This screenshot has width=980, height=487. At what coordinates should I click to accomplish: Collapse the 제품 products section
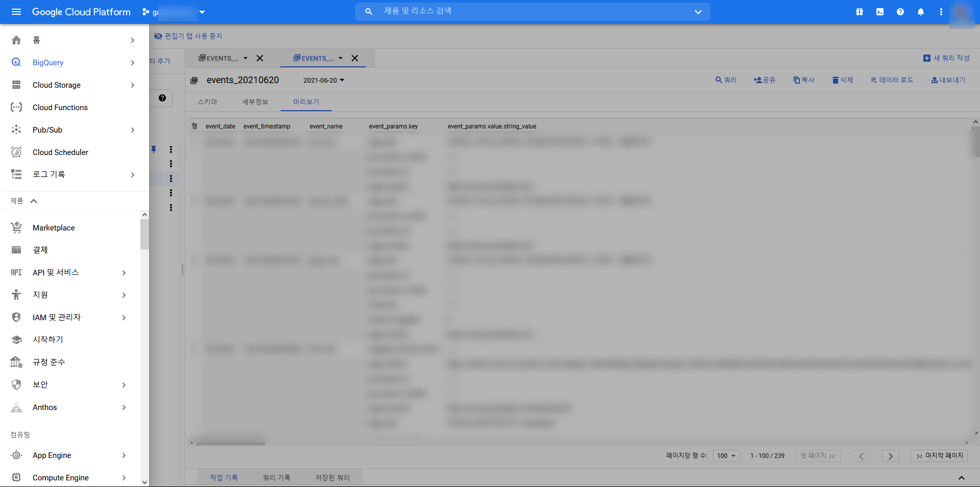[x=34, y=201]
